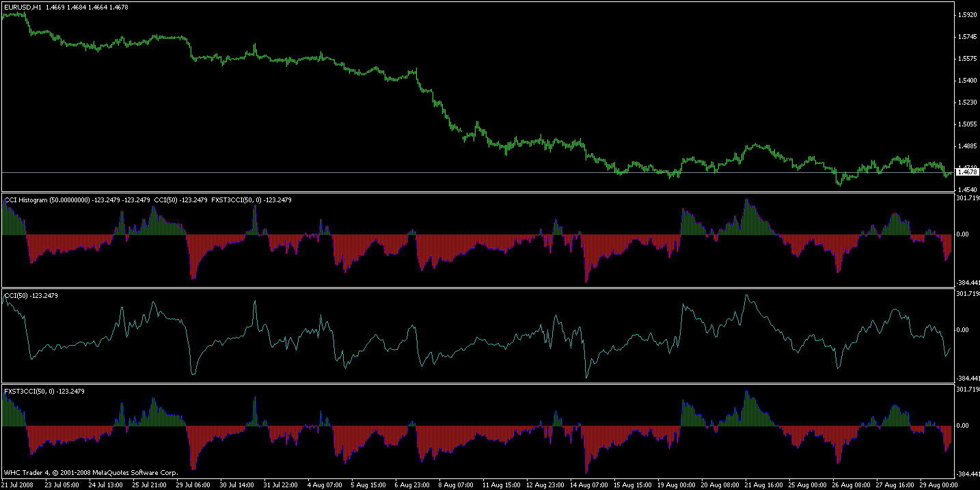Click the 0.00 level in the CCI(50) line subwindow
The image size is (980, 490).
[963, 330]
